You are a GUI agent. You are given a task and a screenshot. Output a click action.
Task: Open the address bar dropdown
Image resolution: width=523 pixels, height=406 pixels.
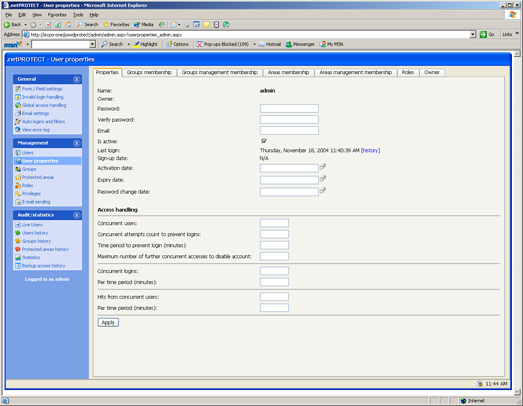(473, 34)
